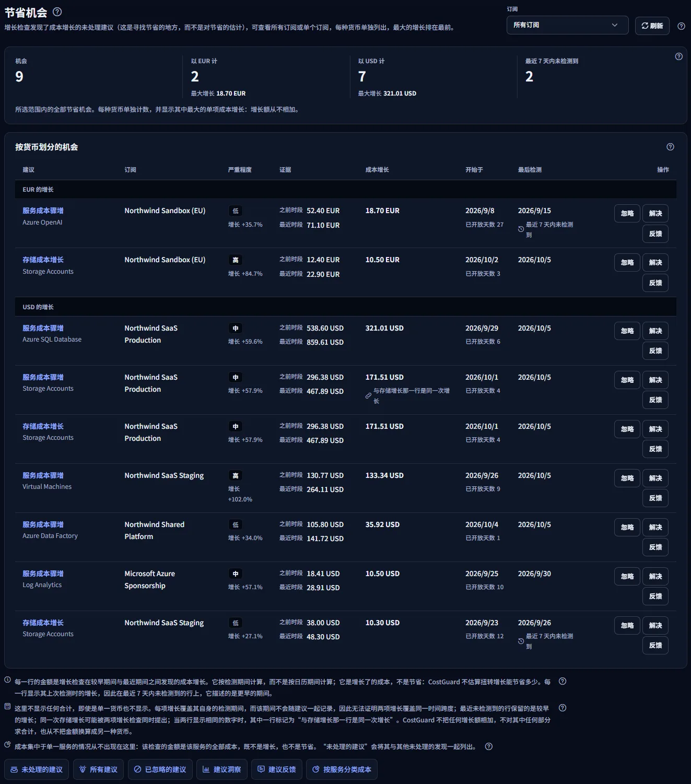Ignore the Azure Data Factory recommendation
691x784 pixels.
[x=627, y=527]
